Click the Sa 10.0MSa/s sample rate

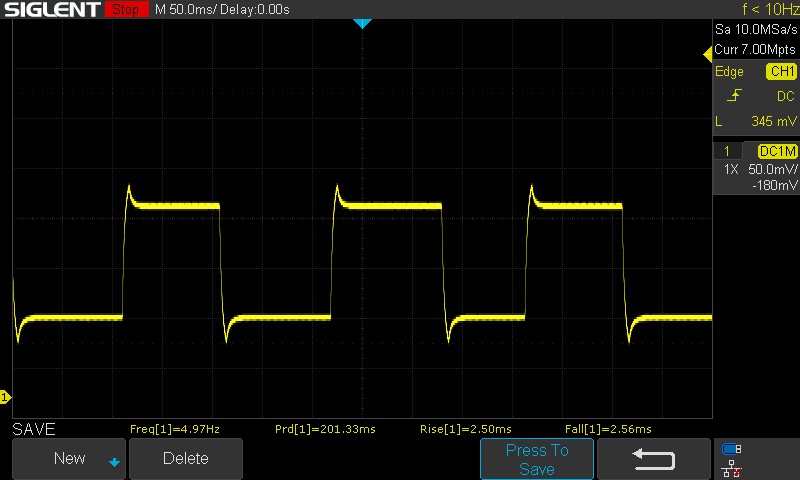point(756,30)
